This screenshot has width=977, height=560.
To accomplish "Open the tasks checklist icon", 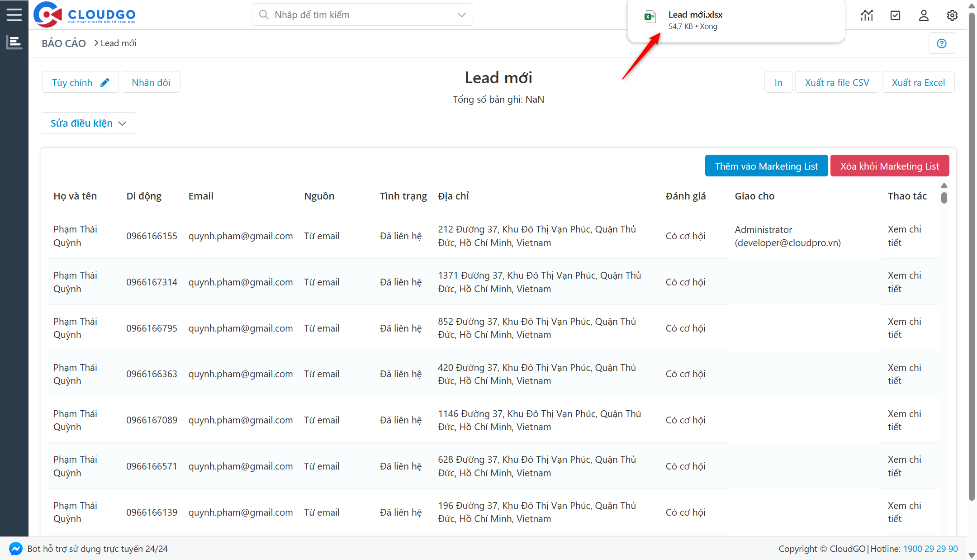I will (x=896, y=15).
